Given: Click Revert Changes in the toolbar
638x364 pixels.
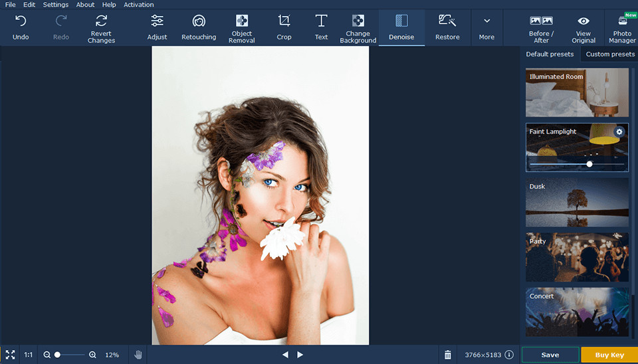Looking at the screenshot, I should pyautogui.click(x=101, y=28).
